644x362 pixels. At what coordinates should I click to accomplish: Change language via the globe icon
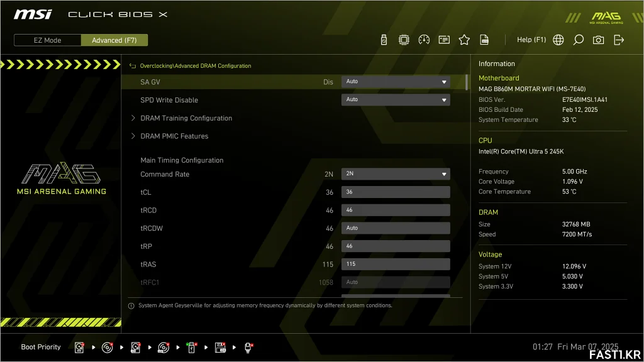click(x=558, y=40)
